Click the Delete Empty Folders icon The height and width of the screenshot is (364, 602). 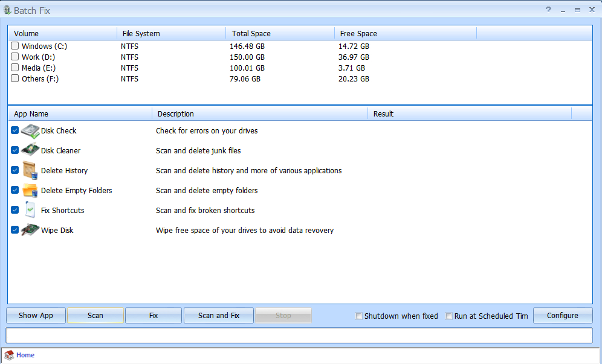click(30, 190)
